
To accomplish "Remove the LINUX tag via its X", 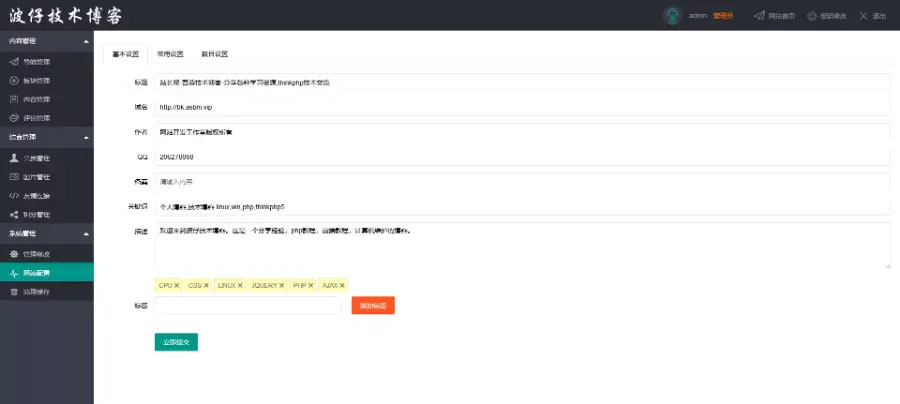I will [240, 285].
